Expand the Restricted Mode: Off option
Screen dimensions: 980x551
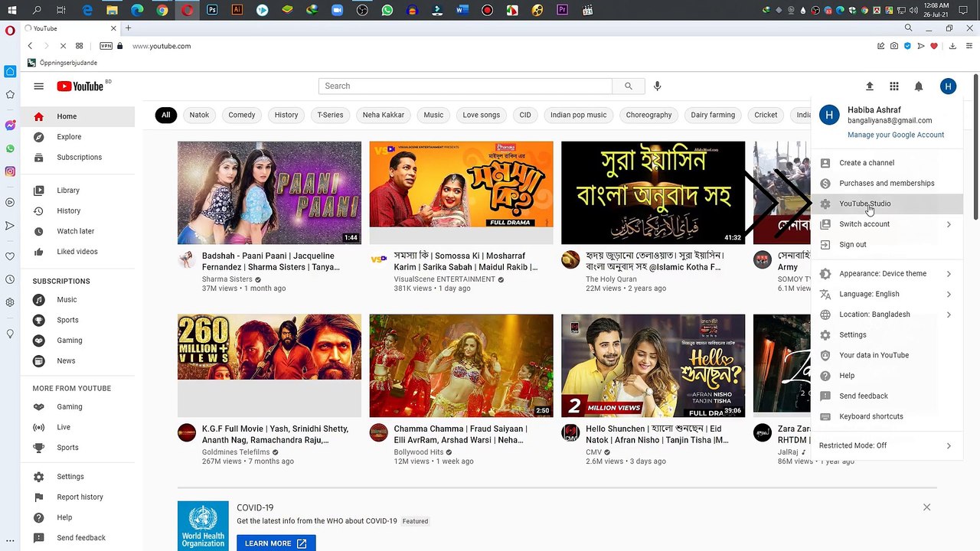[886, 445]
